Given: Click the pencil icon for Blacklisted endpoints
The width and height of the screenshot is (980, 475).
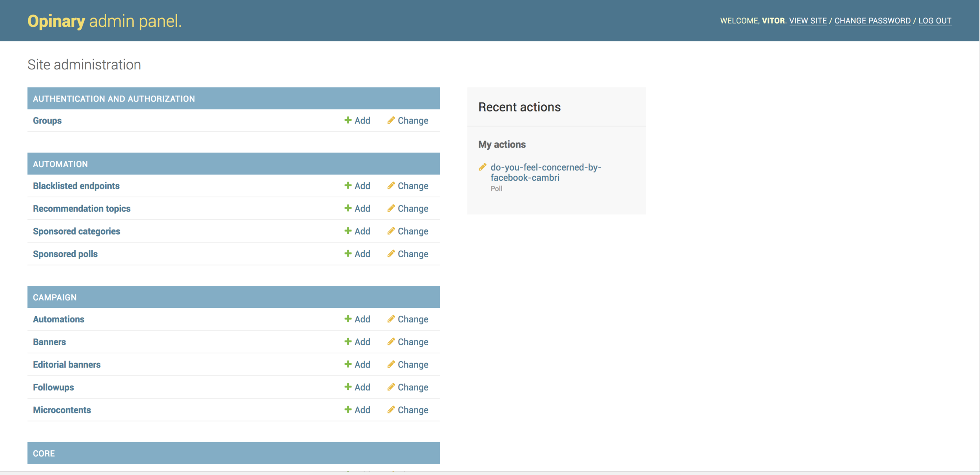Looking at the screenshot, I should [391, 186].
